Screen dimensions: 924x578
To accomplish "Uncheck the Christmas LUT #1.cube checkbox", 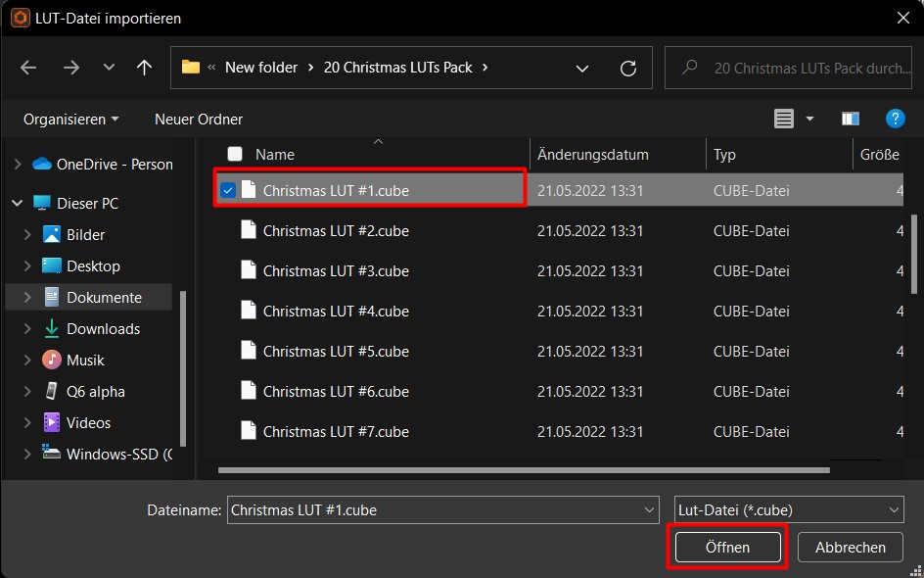I will click(227, 190).
